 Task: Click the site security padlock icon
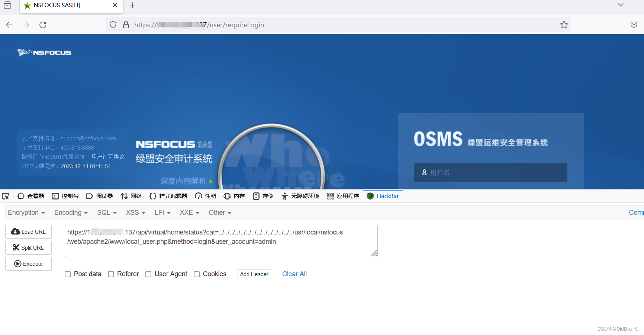coord(126,25)
